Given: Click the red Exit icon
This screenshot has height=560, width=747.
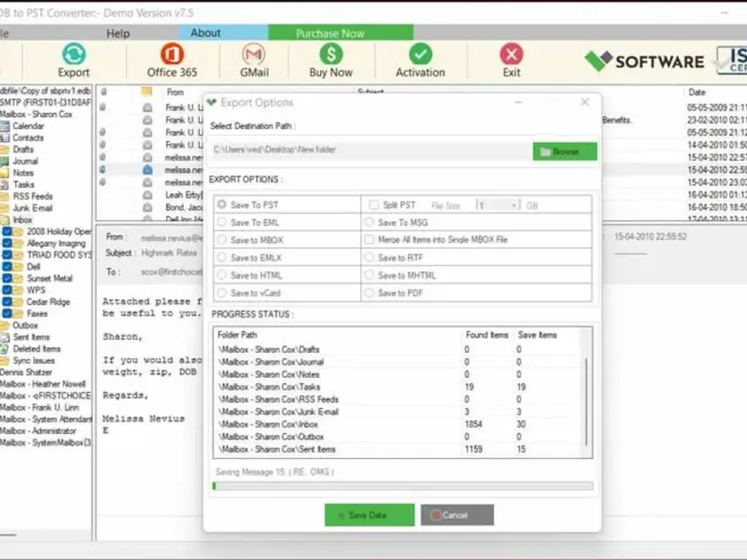Looking at the screenshot, I should click(511, 54).
